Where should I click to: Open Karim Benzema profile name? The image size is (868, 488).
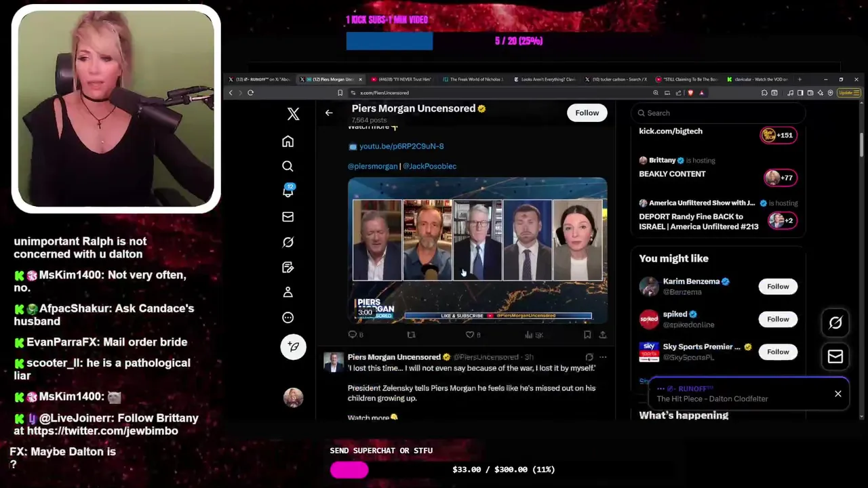point(691,281)
